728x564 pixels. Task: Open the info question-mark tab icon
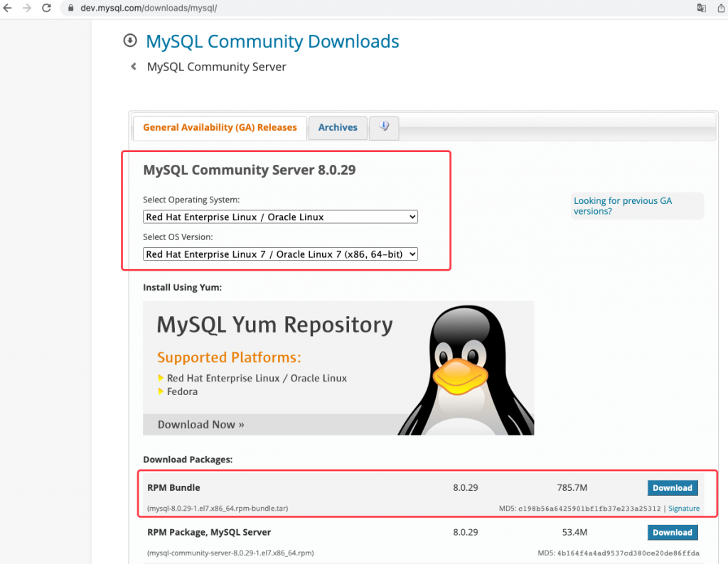pyautogui.click(x=384, y=127)
